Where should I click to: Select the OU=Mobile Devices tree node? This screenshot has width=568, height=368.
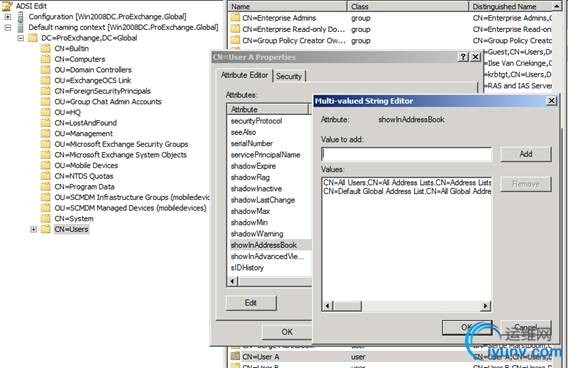86,166
